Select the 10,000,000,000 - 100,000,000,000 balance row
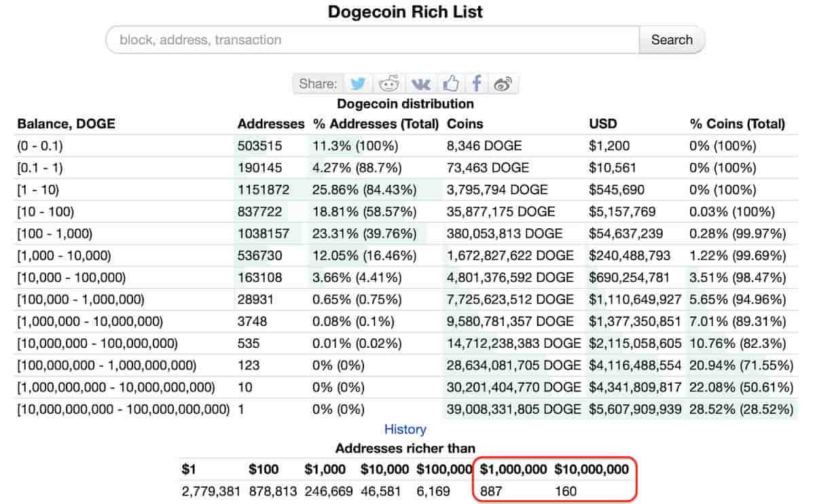The width and height of the screenshot is (815, 504). click(407, 410)
